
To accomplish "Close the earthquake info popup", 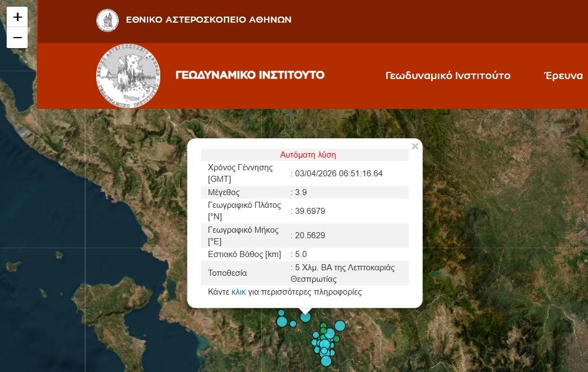I will (415, 146).
